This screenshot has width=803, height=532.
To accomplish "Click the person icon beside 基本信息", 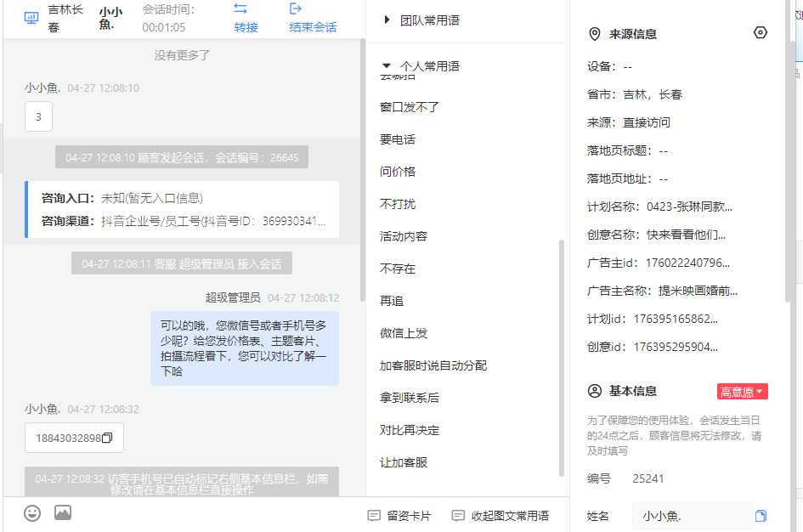I will pyautogui.click(x=595, y=391).
